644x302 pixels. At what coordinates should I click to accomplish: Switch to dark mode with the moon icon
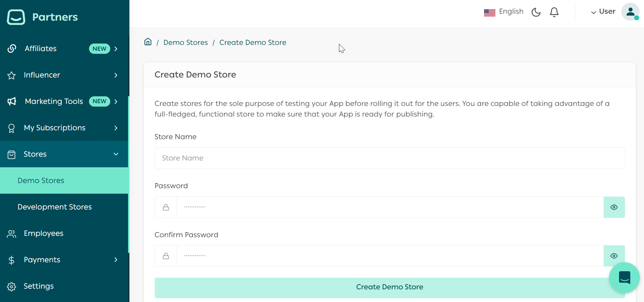point(536,12)
